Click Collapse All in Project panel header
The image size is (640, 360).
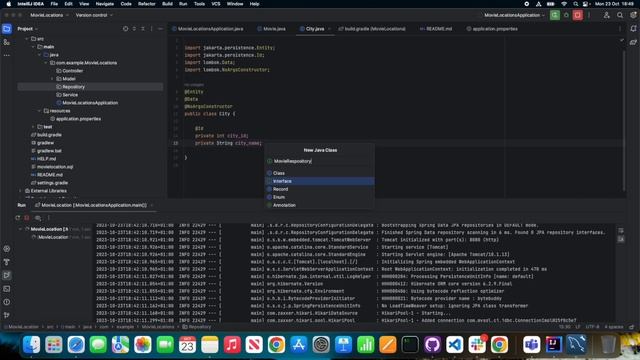(x=143, y=29)
